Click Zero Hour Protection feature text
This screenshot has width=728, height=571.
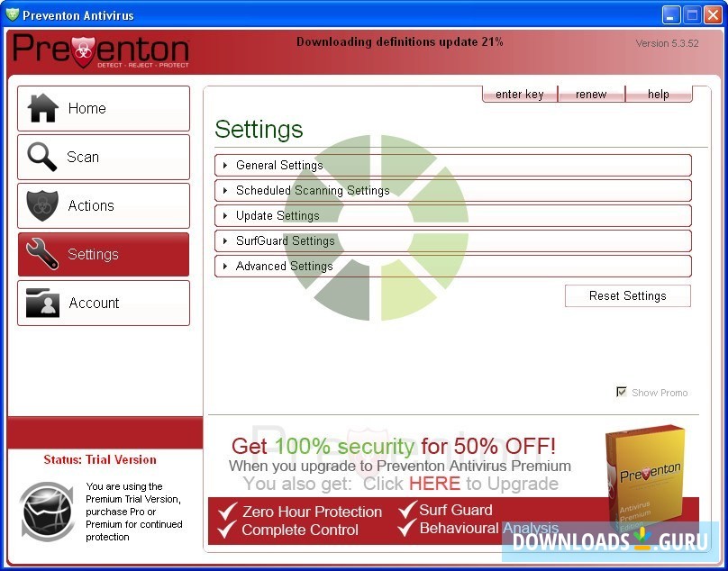[x=312, y=512]
